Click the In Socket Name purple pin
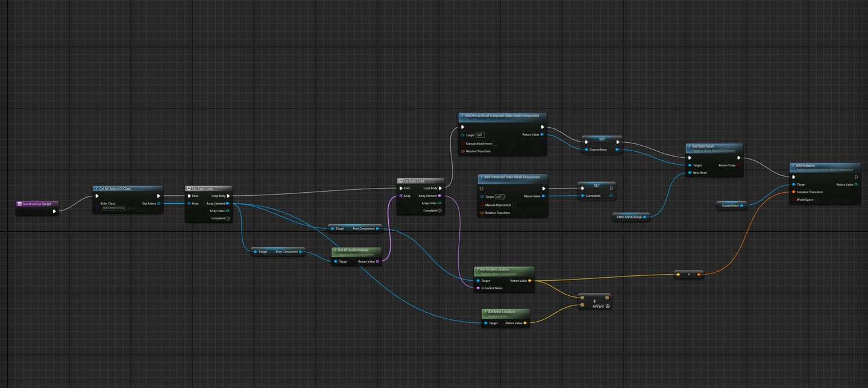Viewport: 868px width, 388px height. 478,288
